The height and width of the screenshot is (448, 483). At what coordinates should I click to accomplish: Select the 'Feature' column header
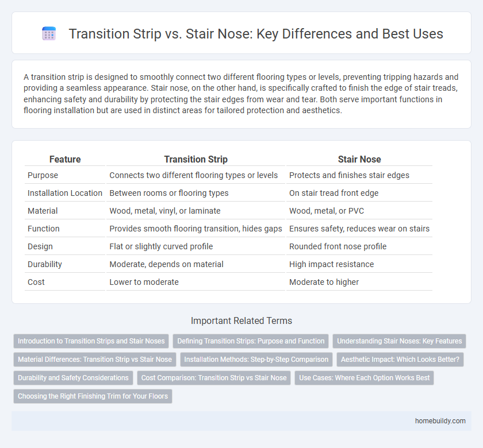65,159
